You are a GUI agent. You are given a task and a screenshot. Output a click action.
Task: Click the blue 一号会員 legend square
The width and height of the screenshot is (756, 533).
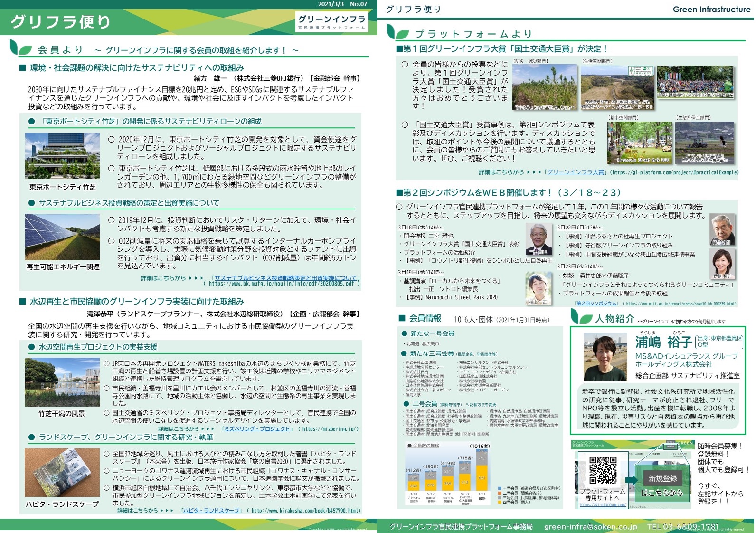(500, 488)
